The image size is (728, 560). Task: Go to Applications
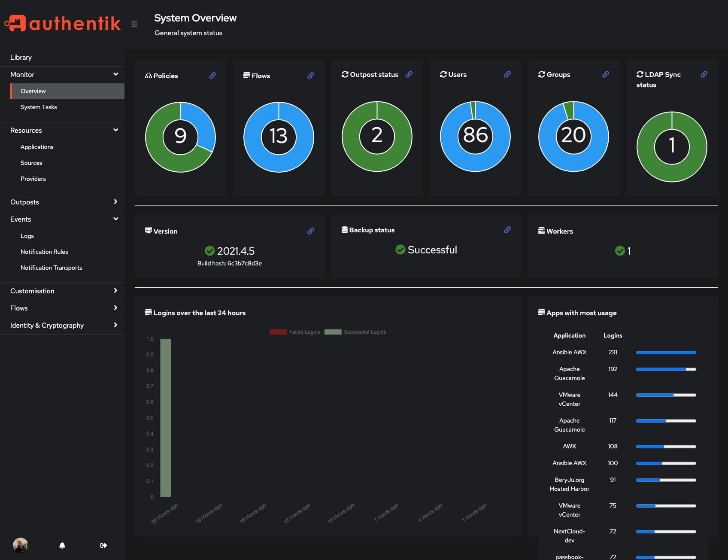tap(67, 147)
